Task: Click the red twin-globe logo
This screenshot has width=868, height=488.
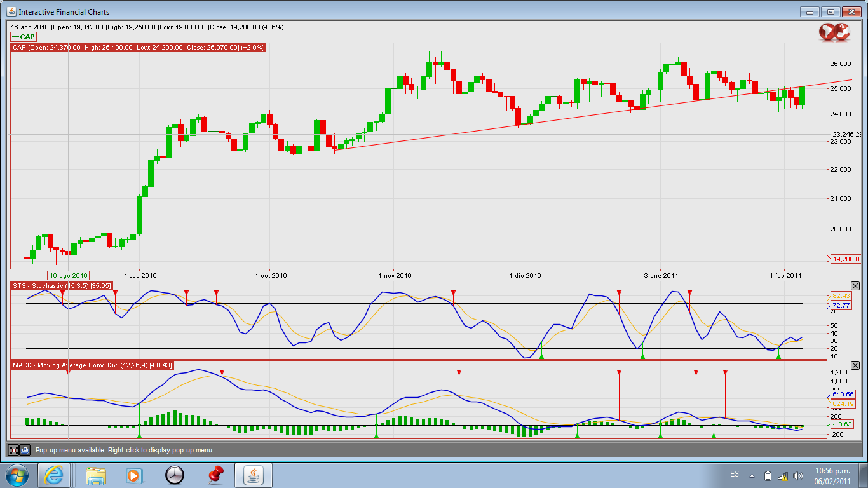Action: click(834, 32)
